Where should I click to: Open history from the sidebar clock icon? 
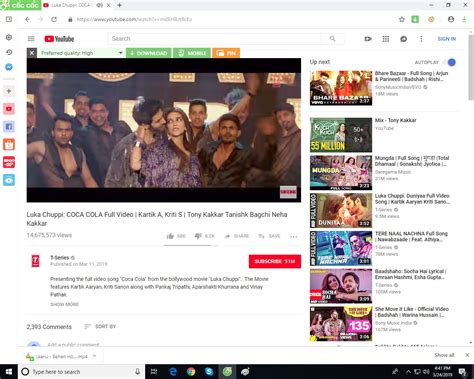9,52
